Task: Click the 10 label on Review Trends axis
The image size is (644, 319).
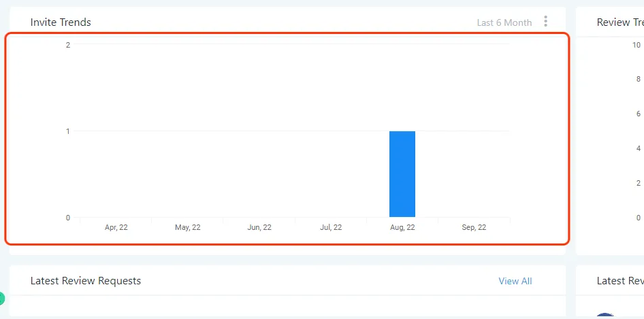Action: (637, 45)
